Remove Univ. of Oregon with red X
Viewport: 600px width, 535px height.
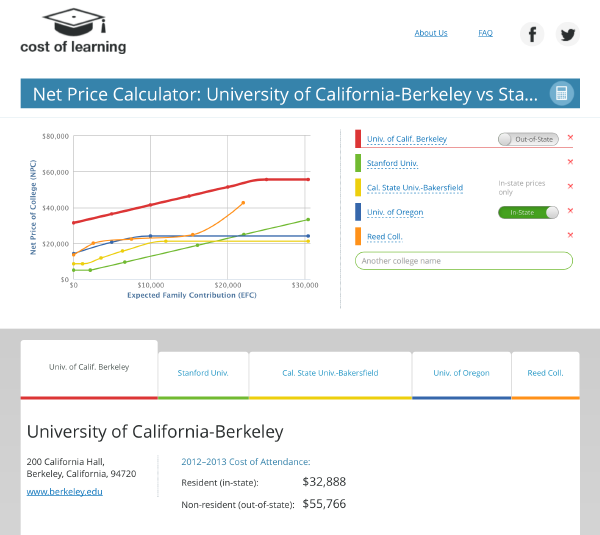(570, 211)
